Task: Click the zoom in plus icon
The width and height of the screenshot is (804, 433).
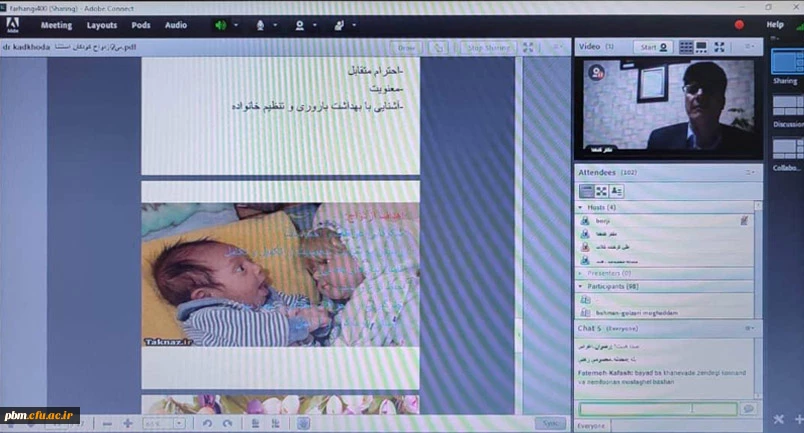Action: pyautogui.click(x=127, y=423)
